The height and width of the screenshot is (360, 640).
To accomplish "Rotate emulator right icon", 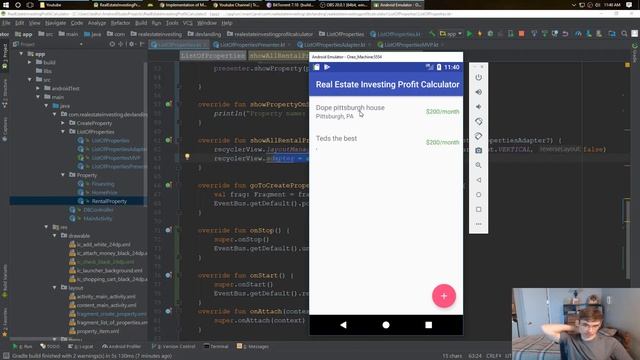I will pos(478,136).
